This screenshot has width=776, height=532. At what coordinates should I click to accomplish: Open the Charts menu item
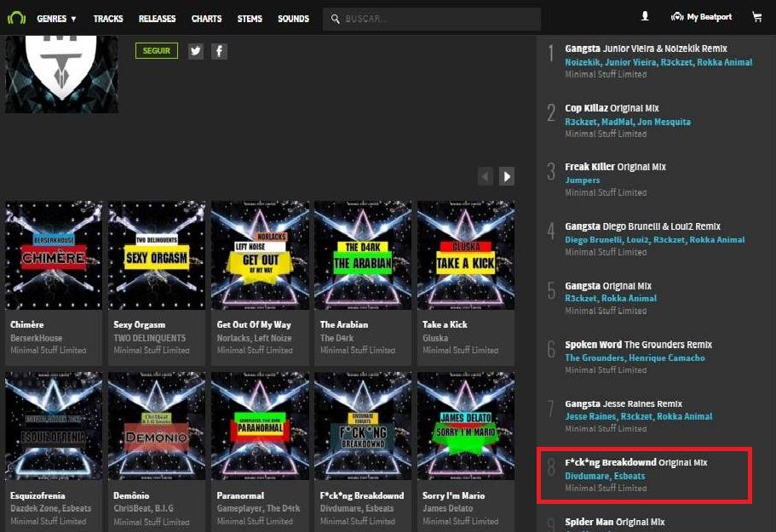click(207, 19)
